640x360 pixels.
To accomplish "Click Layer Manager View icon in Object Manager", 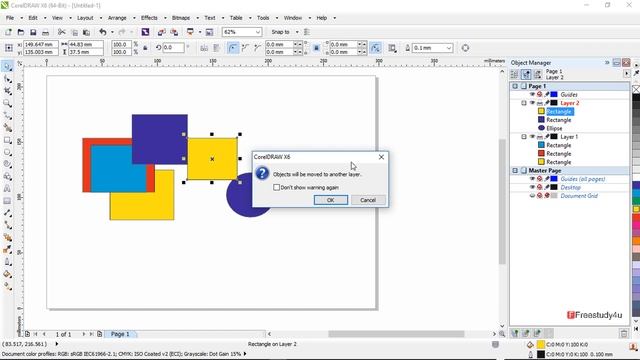I will [538, 74].
